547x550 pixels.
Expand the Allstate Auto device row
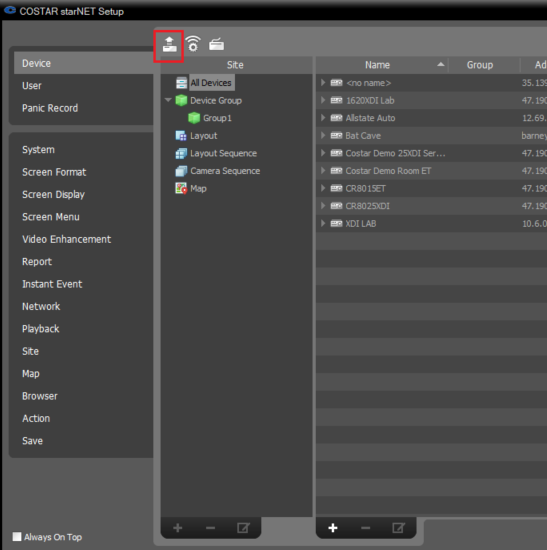pyautogui.click(x=323, y=118)
